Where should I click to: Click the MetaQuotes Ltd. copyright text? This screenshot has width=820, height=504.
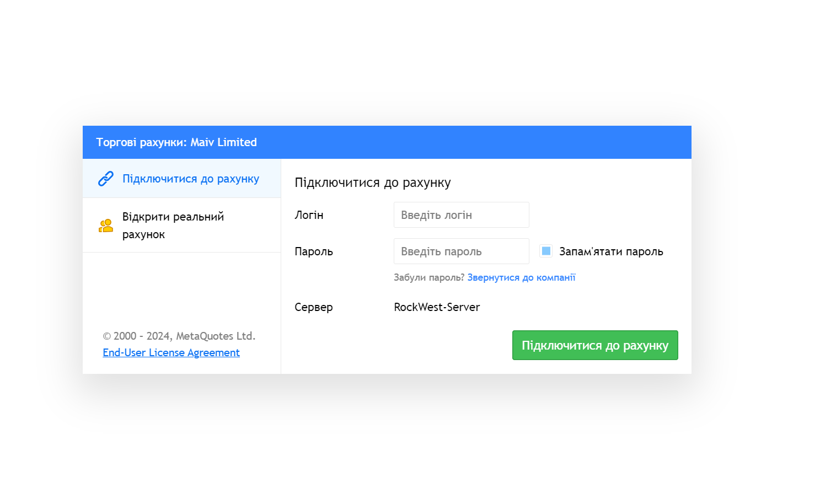tap(179, 336)
